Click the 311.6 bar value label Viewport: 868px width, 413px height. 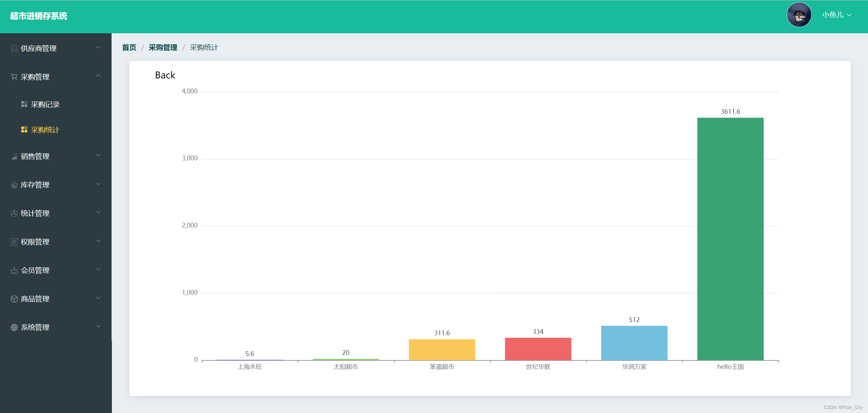(442, 333)
